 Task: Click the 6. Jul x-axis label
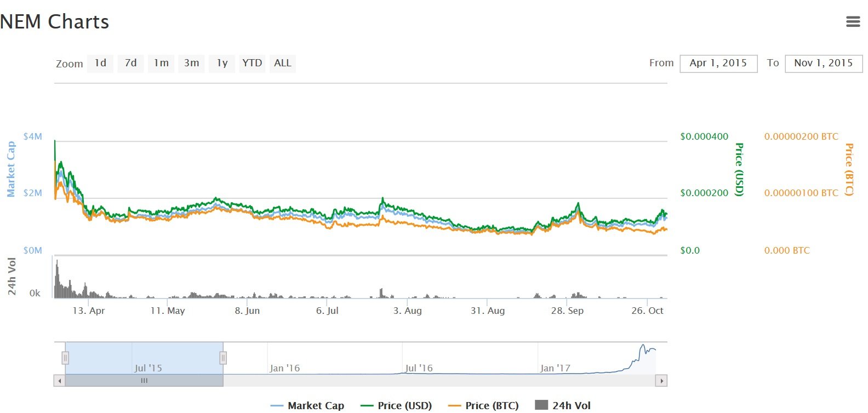point(327,311)
